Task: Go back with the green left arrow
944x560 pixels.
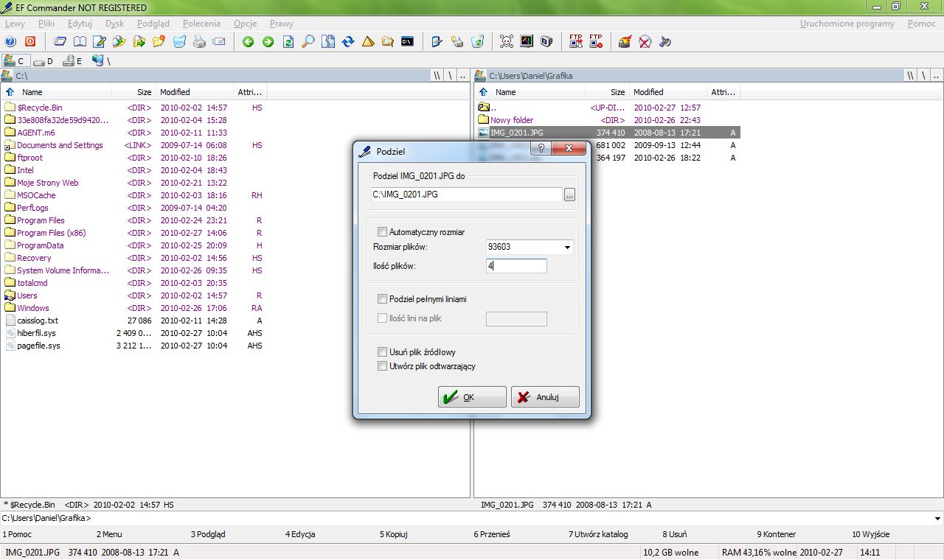Action: [x=248, y=42]
